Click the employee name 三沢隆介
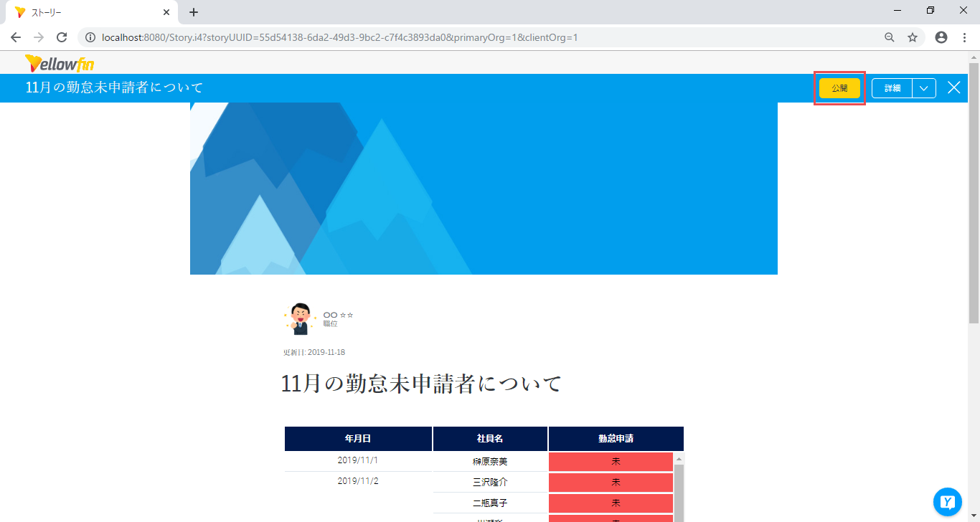This screenshot has width=980, height=522. pos(491,483)
